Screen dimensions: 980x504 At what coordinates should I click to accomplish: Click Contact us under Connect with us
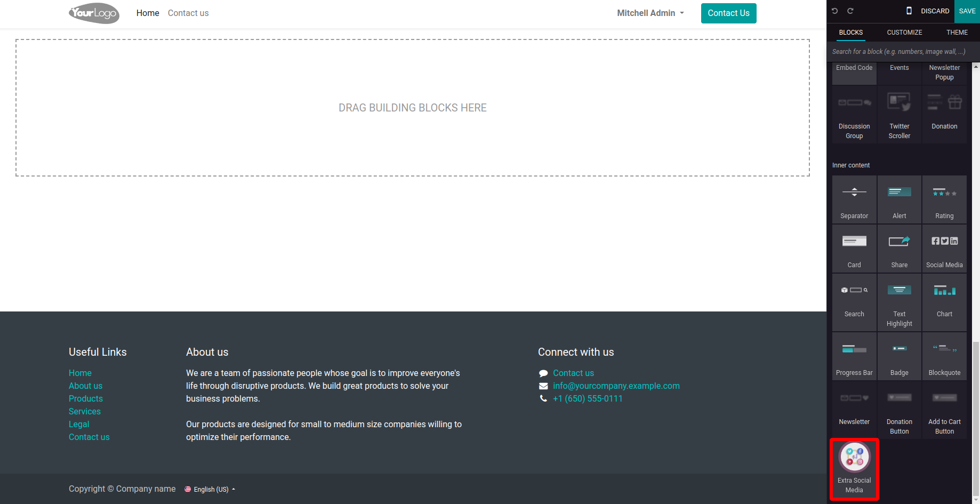pos(573,373)
